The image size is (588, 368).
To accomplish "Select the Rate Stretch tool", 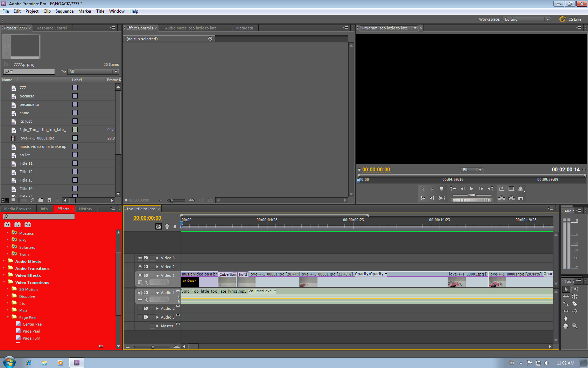I will pos(566,304).
